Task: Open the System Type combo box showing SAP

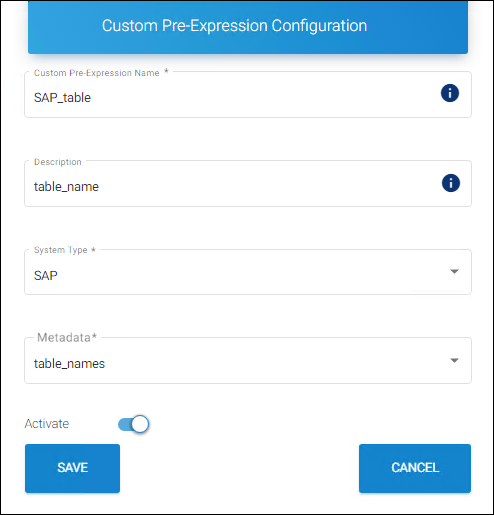Action: [248, 272]
